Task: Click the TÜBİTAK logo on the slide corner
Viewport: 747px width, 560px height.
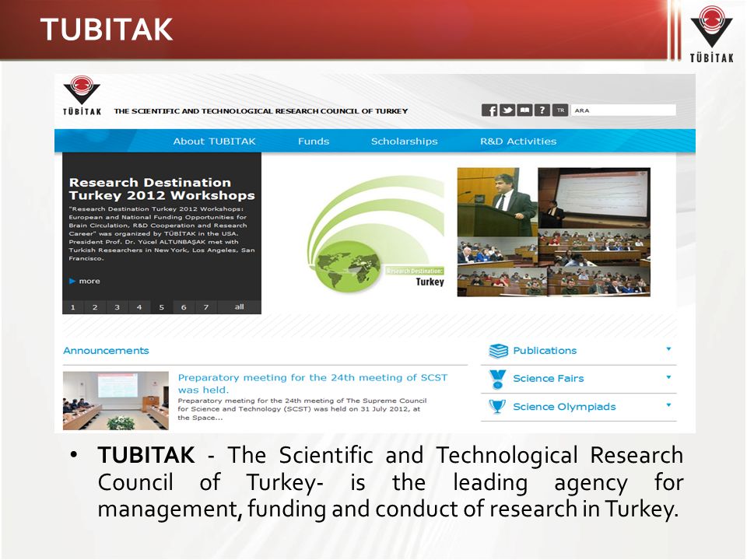Action: [x=712, y=33]
